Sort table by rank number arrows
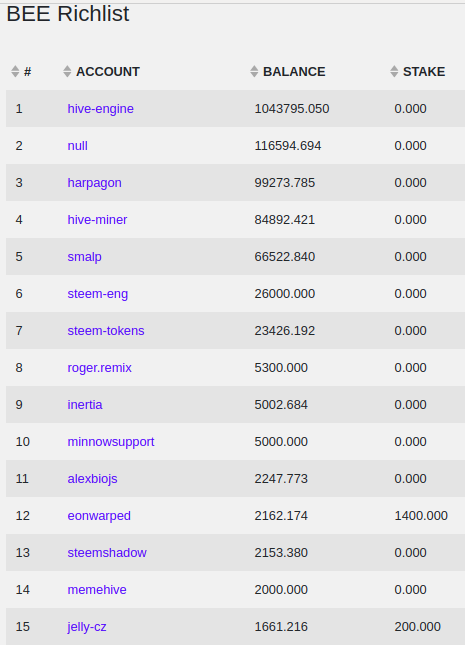Screen dimensions: 465x645 15,72
